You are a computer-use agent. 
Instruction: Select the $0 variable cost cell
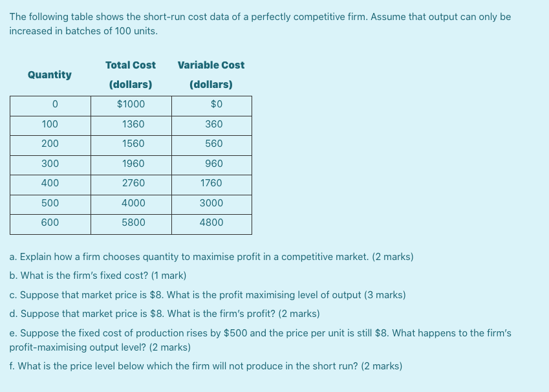(x=216, y=104)
